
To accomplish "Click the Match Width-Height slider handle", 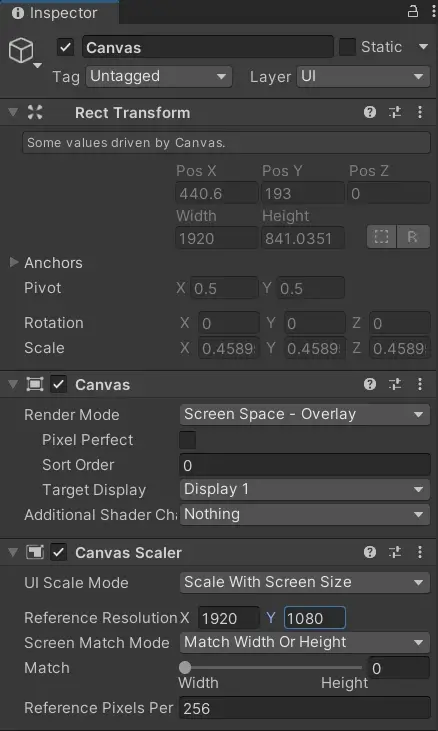I will tap(185, 668).
